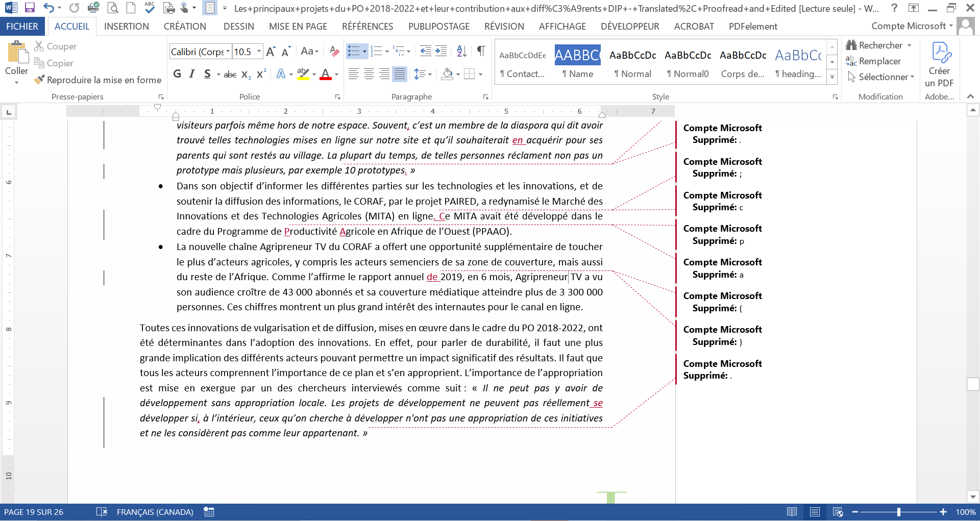The height and width of the screenshot is (521, 980).
Task: Switch to web layout view in status bar
Action: [x=838, y=512]
